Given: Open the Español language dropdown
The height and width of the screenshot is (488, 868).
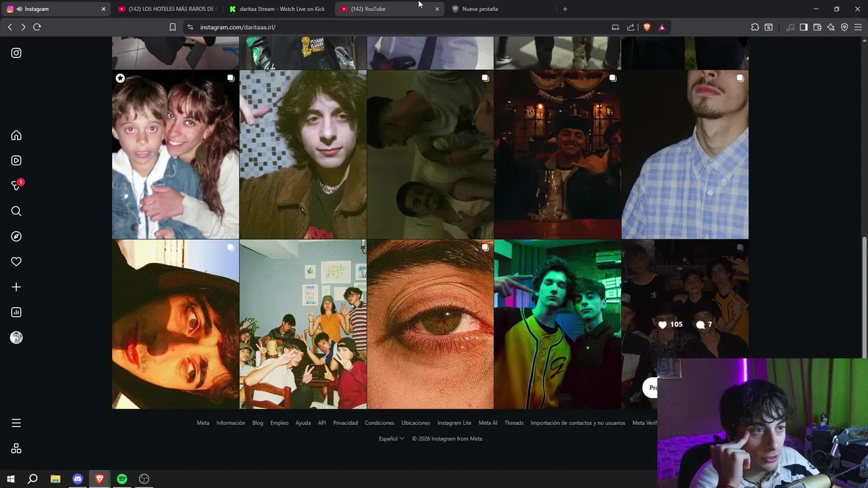Looking at the screenshot, I should (391, 439).
